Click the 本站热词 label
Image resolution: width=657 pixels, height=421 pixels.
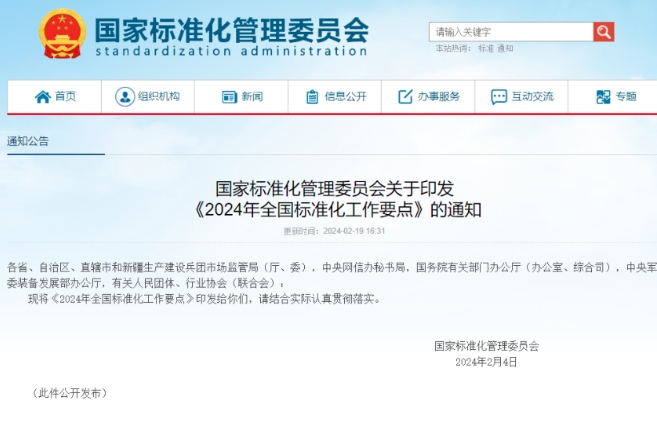pyautogui.click(x=453, y=49)
